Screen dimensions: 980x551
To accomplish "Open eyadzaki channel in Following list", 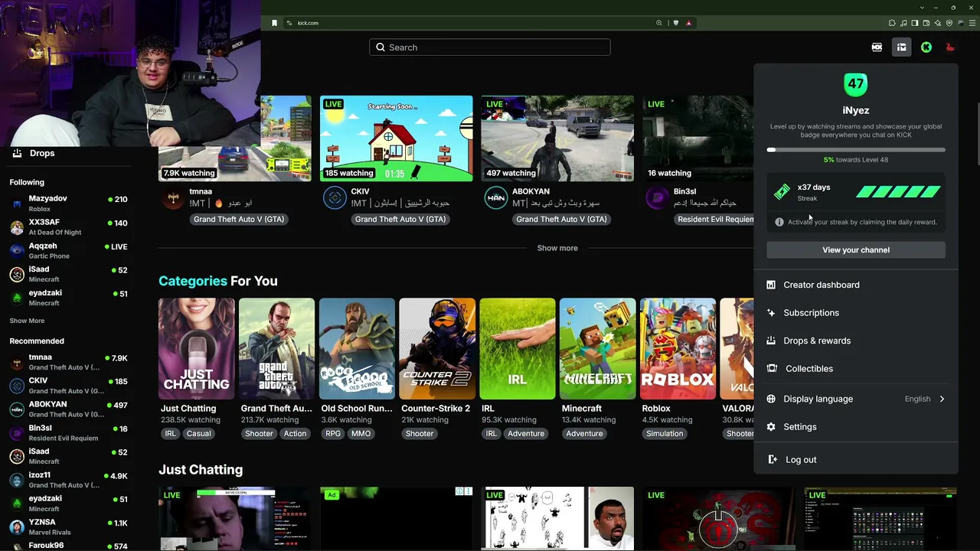I will tap(69, 298).
